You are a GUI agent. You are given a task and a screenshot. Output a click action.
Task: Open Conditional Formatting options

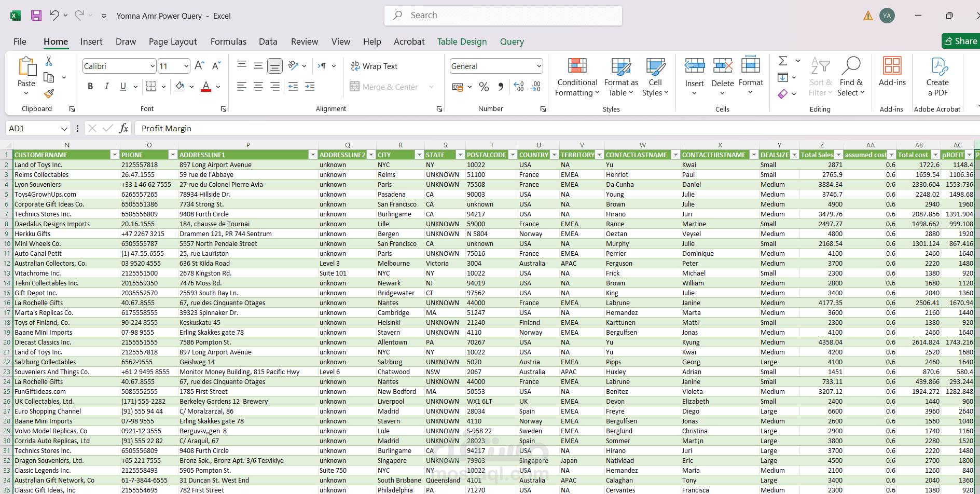coord(577,77)
